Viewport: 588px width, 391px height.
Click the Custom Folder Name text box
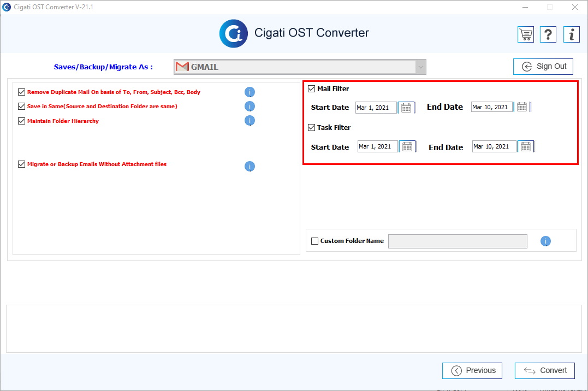458,241
